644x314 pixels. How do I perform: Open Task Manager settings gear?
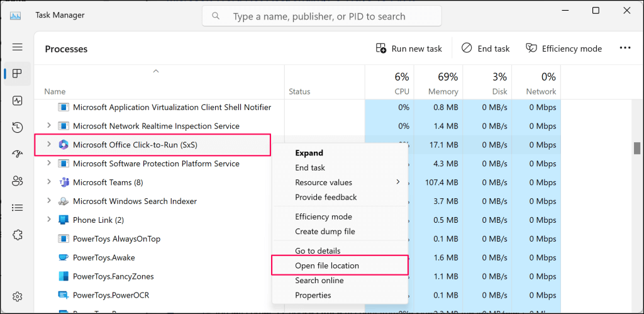click(18, 296)
